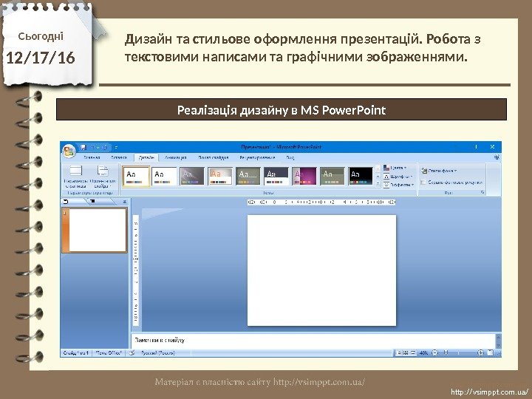The height and width of the screenshot is (399, 532).
Task: Apply the black theme thumbnail
Action: 361,176
